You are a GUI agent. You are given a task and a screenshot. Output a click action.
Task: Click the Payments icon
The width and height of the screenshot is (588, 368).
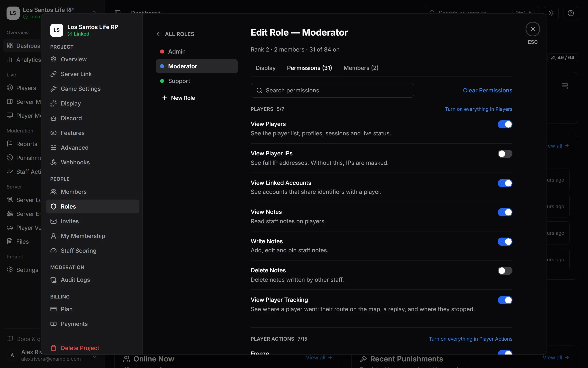[53, 324]
